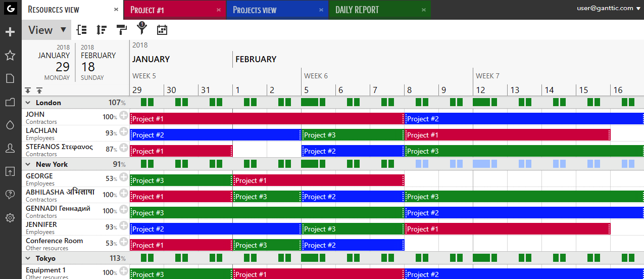Screen dimensions: 644x279
Task: Select the ABHILASHA resource name
Action: (60, 192)
